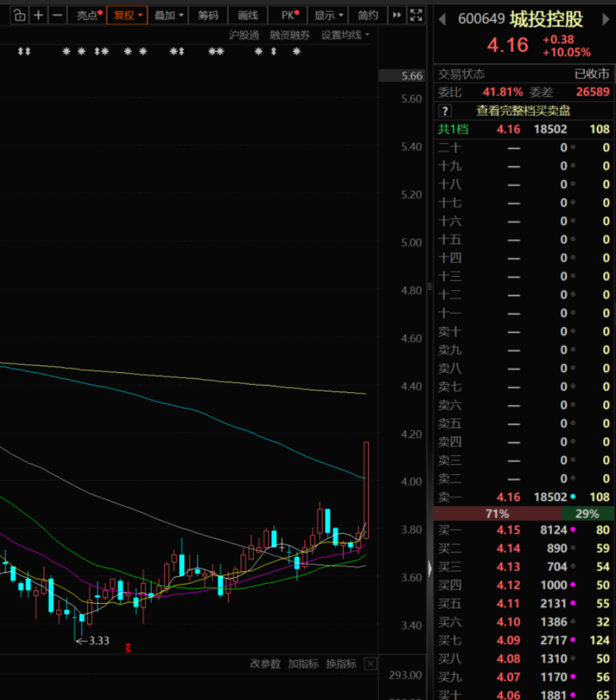Viewport: 616px width, 700px height.
Task: Close the indicator panel with X icon
Action: pyautogui.click(x=370, y=664)
